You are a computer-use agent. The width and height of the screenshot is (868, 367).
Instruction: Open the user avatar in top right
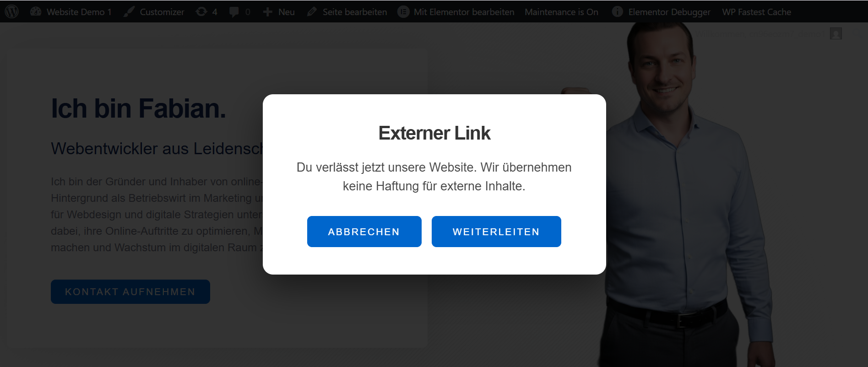836,33
